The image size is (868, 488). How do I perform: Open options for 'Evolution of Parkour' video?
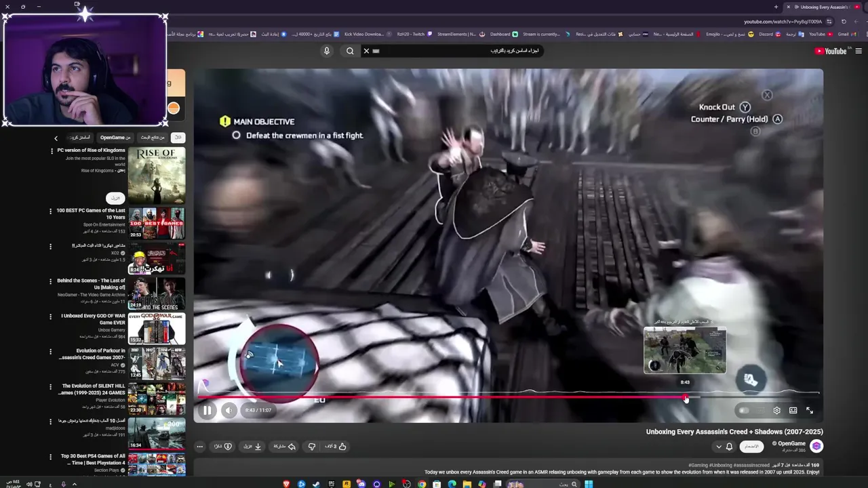[50, 351]
